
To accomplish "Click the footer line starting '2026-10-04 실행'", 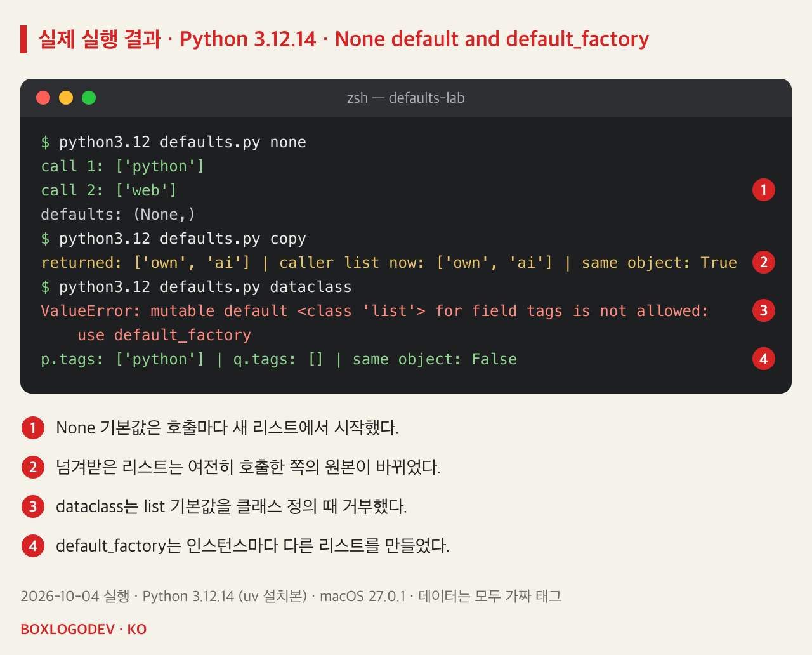I will pos(291,596).
